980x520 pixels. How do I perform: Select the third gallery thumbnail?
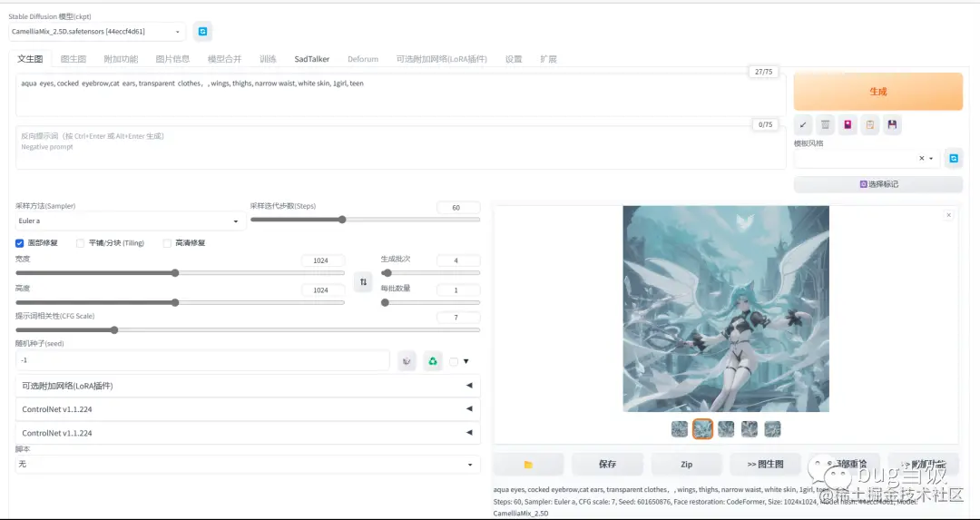coord(726,428)
